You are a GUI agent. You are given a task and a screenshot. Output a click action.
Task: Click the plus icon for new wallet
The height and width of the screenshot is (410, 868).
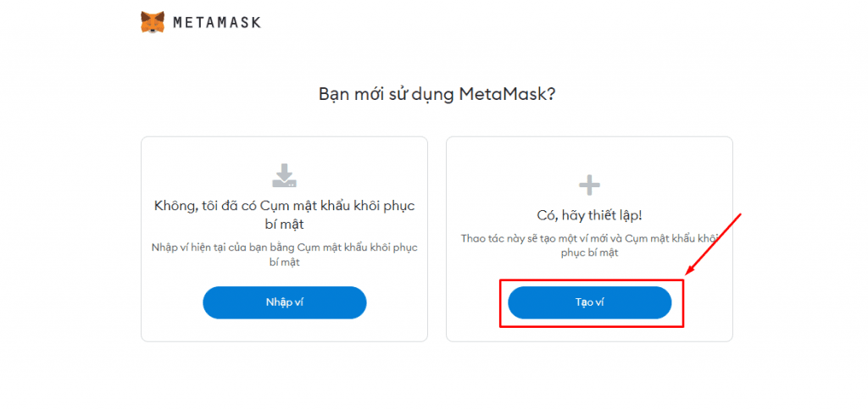pos(589,185)
